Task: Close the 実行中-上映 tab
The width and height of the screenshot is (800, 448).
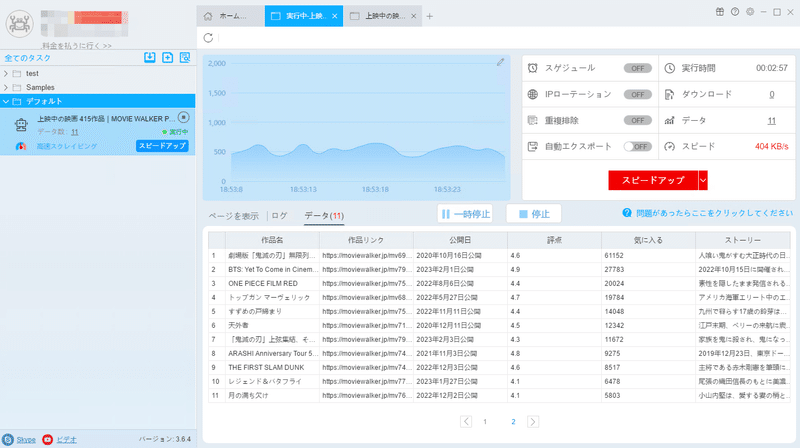Action: pos(335,16)
